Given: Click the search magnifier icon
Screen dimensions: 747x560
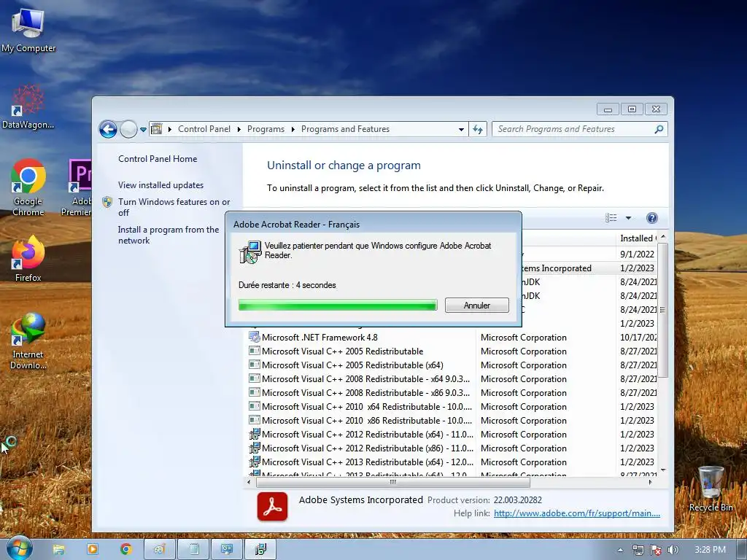Looking at the screenshot, I should tap(659, 129).
